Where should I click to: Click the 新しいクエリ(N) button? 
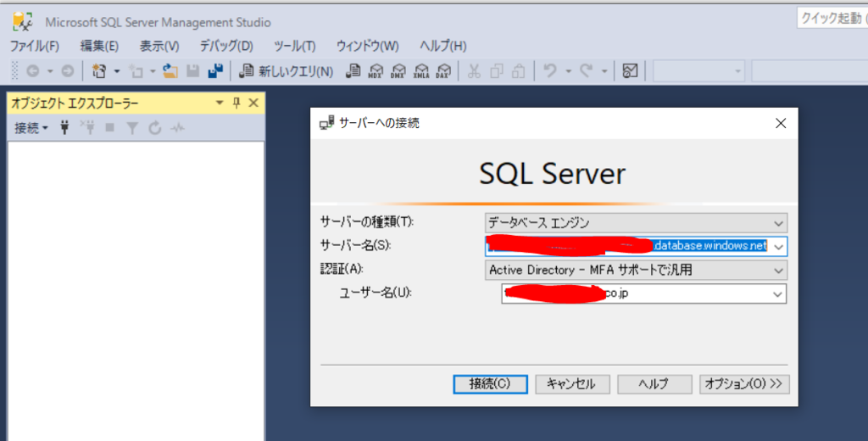pyautogui.click(x=287, y=71)
